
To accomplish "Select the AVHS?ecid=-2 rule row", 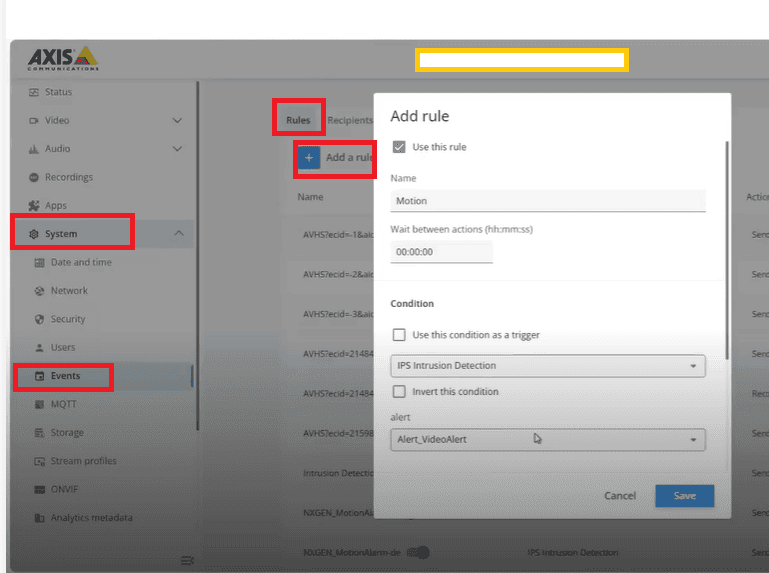I will tap(338, 275).
